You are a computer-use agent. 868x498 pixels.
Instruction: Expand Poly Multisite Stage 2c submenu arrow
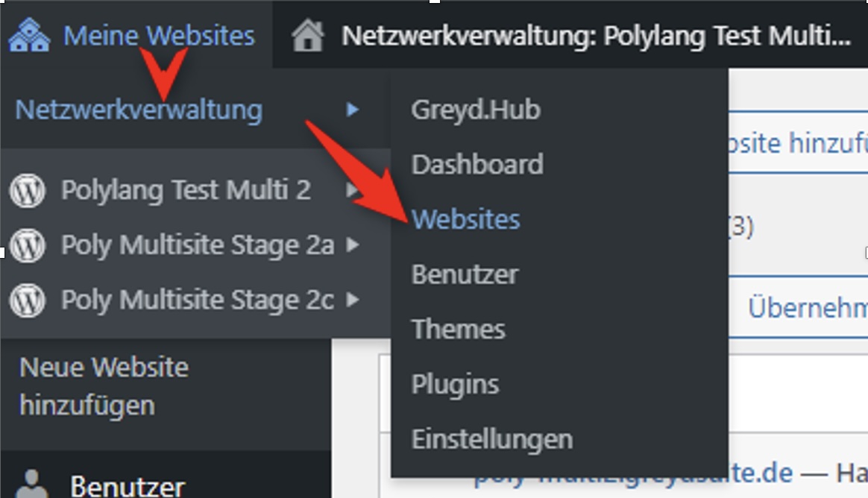pyautogui.click(x=353, y=300)
